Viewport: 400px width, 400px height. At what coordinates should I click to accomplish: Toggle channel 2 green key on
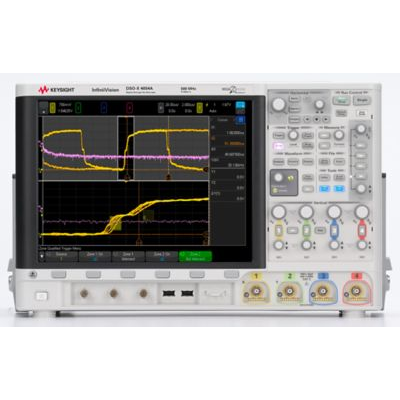point(307,230)
